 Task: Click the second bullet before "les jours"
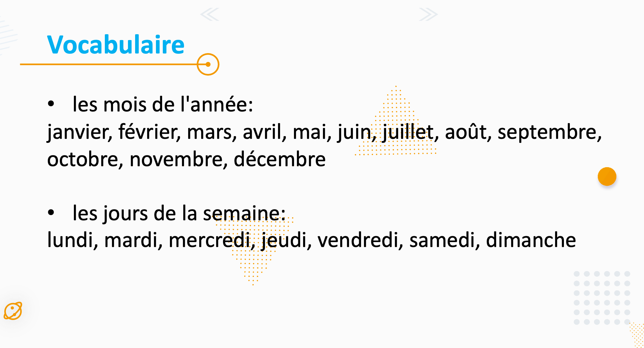(x=51, y=213)
